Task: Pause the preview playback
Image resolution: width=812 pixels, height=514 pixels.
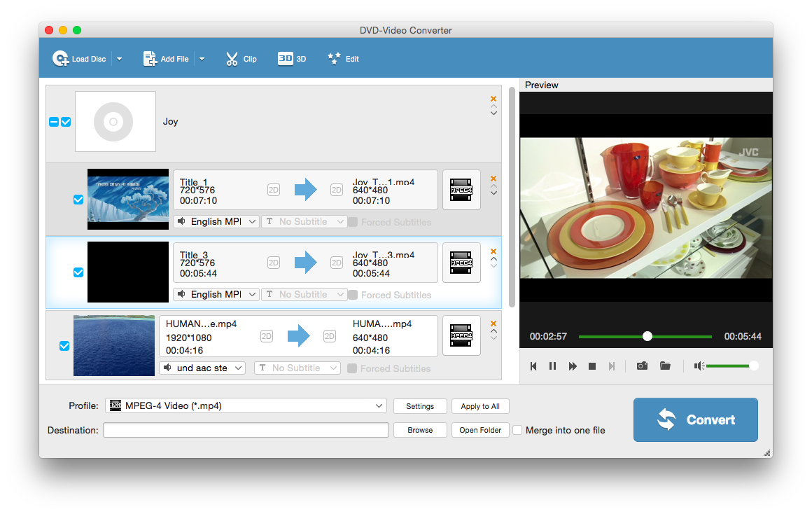Action: (x=552, y=366)
